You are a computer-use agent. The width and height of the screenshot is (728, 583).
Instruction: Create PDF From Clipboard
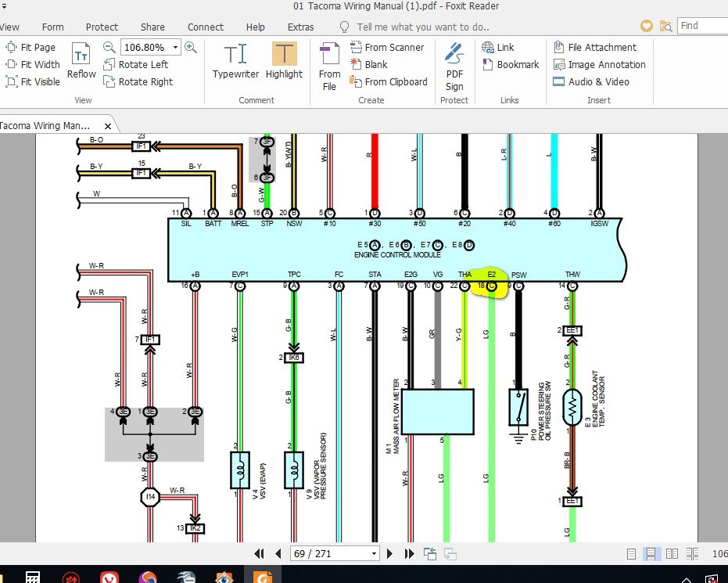389,81
